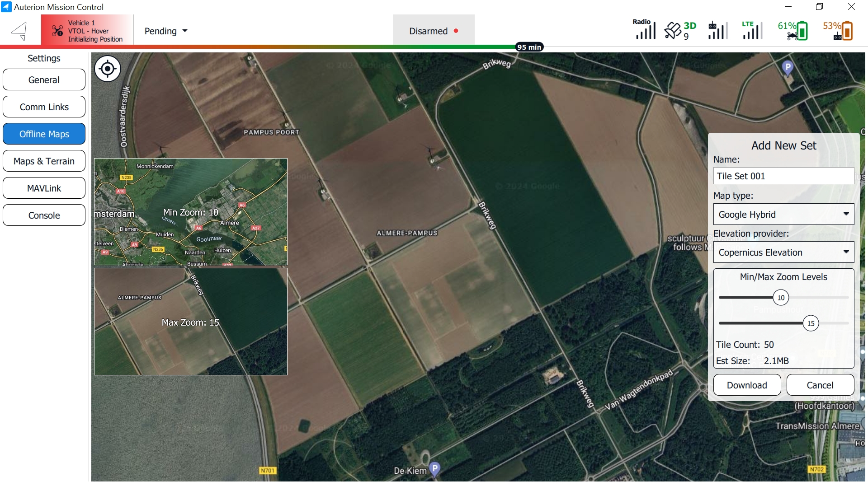Show the 61% vehicle battery indicator
The width and height of the screenshot is (868, 486).
tap(793, 31)
